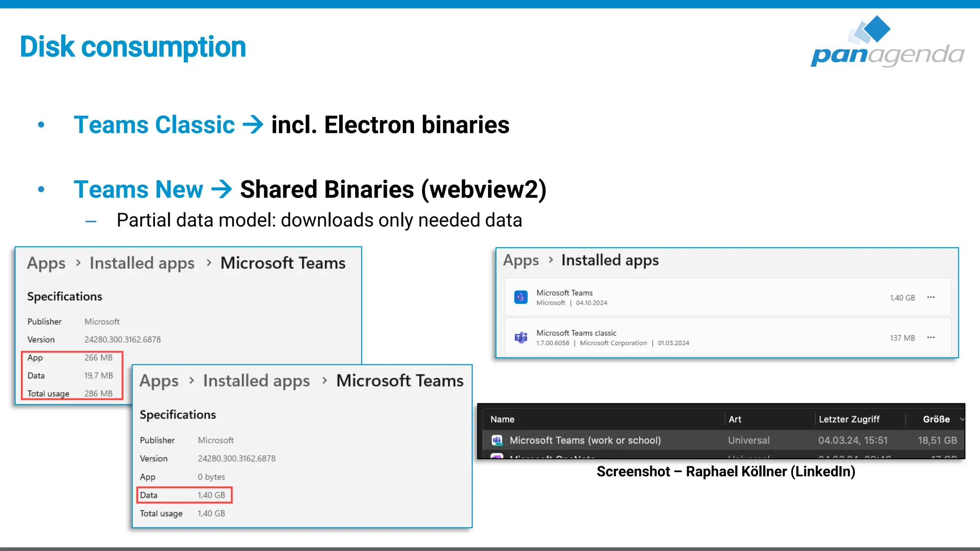Click 'Apps' breadcrumb in the 1,40 GB Teams panel

click(159, 381)
